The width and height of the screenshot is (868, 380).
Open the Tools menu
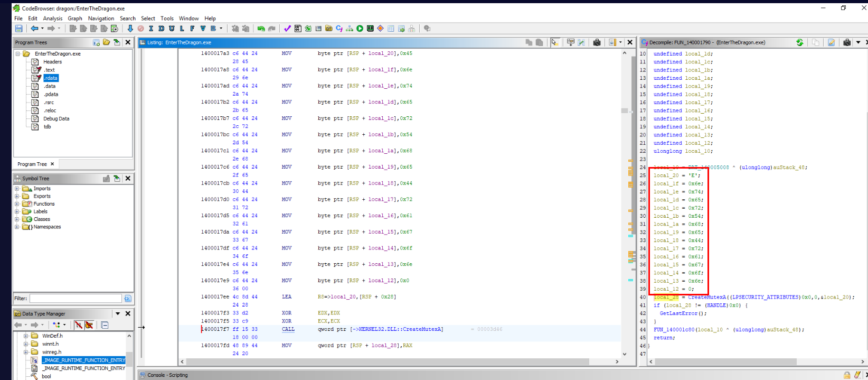(167, 18)
